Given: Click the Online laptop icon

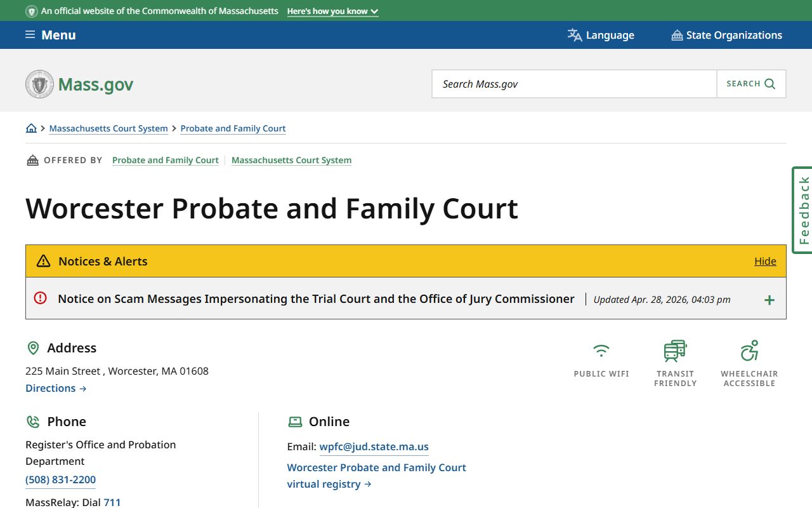Looking at the screenshot, I should pyautogui.click(x=295, y=422).
